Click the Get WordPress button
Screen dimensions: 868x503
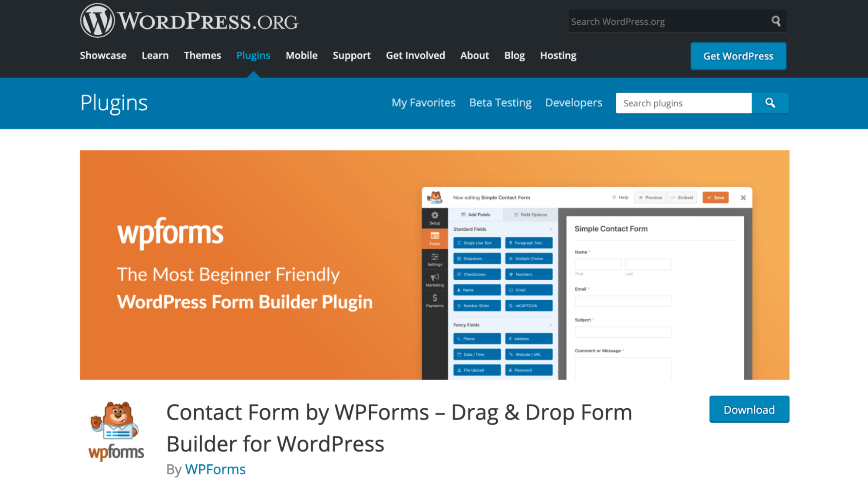pyautogui.click(x=738, y=56)
